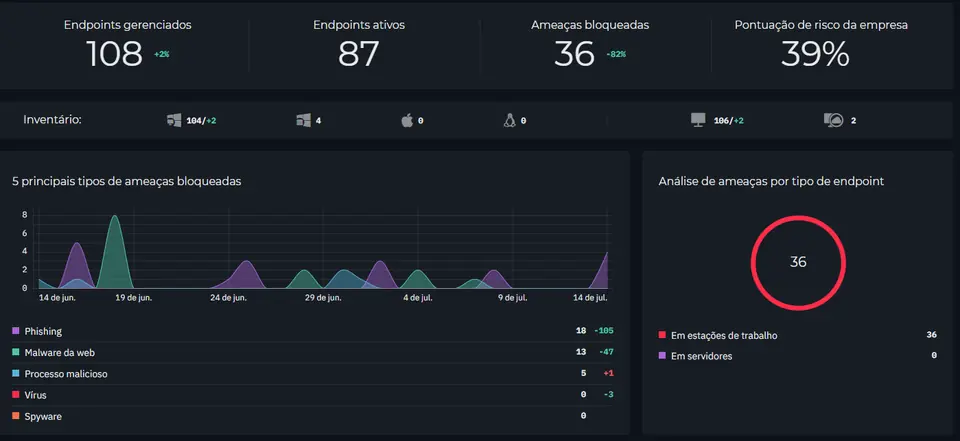Click the red donut chart ring
Screen dimensions: 960x441
[x=798, y=262]
